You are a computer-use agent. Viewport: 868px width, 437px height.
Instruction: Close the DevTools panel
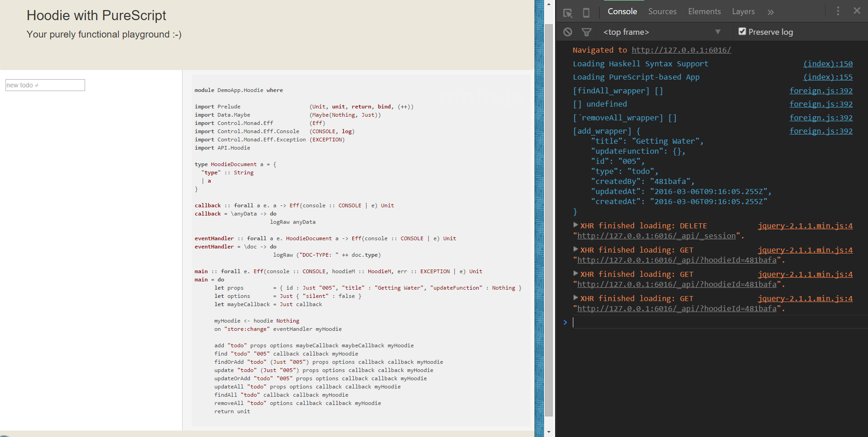857,11
